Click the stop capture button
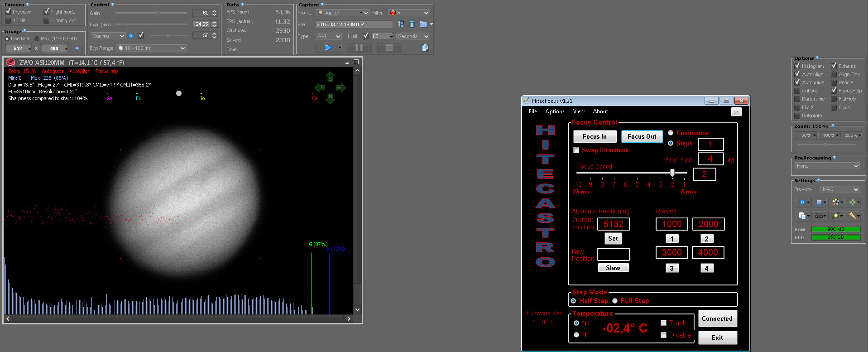868x352 pixels. pyautogui.click(x=389, y=48)
